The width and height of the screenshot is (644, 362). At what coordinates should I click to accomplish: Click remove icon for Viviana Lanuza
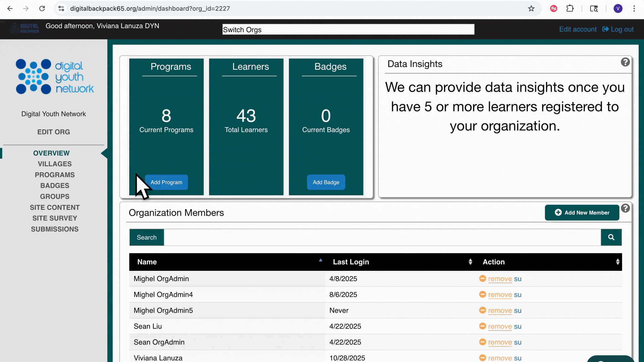click(x=482, y=358)
